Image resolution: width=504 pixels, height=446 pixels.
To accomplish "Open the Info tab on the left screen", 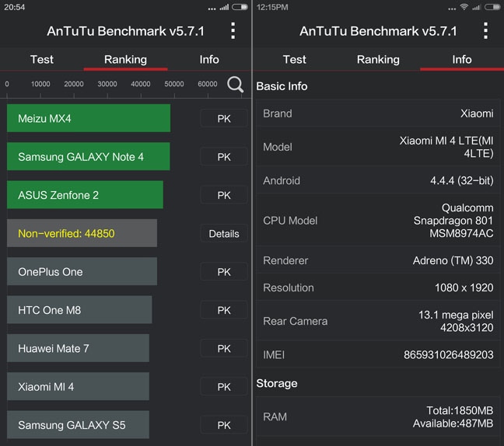I will click(209, 59).
